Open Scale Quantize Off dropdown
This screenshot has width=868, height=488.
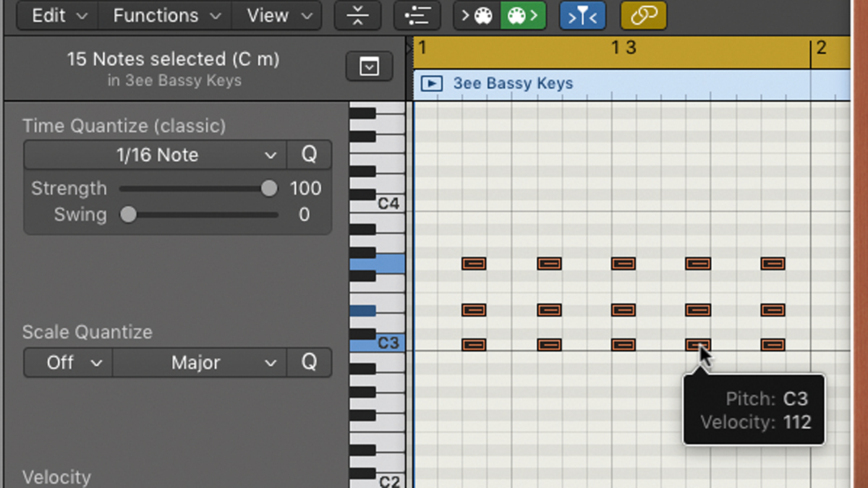click(68, 362)
